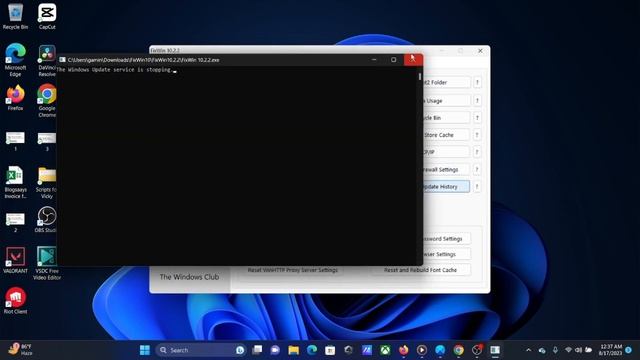This screenshot has width=640, height=360.
Task: Click the Firewall Settings button in FixWin
Action: (446, 169)
